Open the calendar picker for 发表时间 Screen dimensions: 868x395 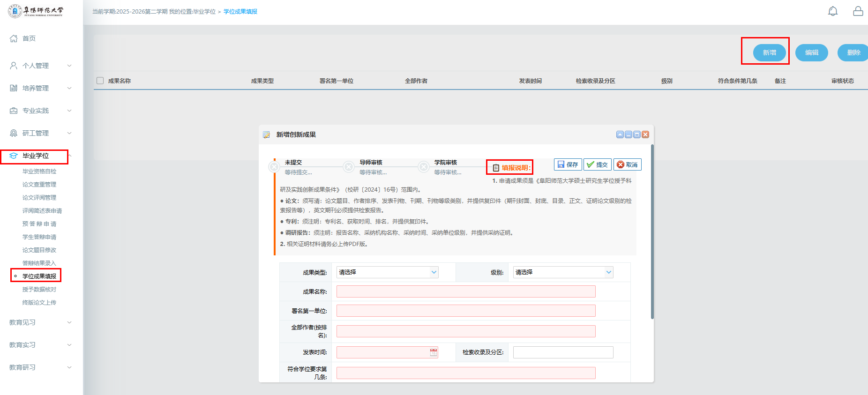[x=434, y=352]
